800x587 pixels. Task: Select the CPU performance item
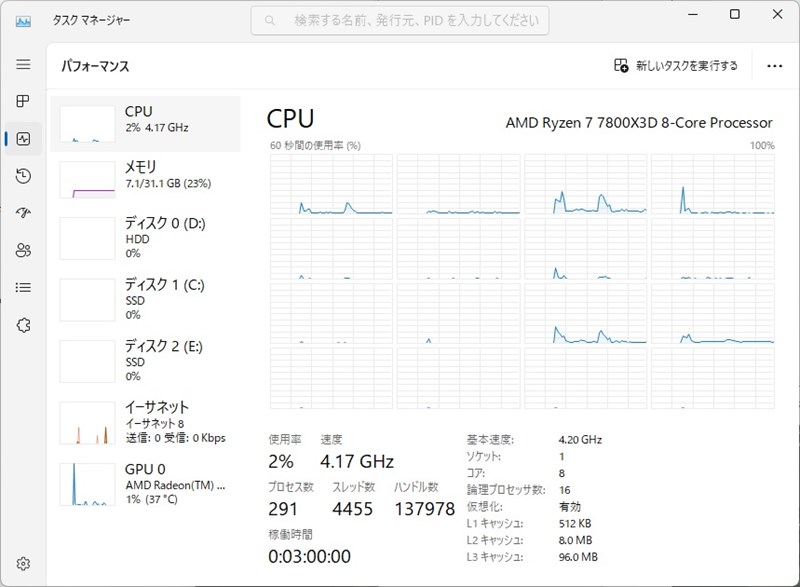tap(146, 124)
